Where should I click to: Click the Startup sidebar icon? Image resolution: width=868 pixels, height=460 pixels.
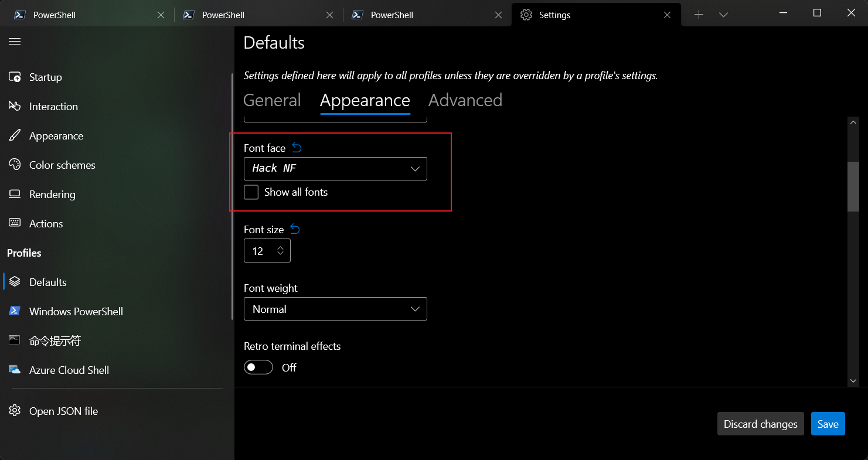pyautogui.click(x=15, y=77)
